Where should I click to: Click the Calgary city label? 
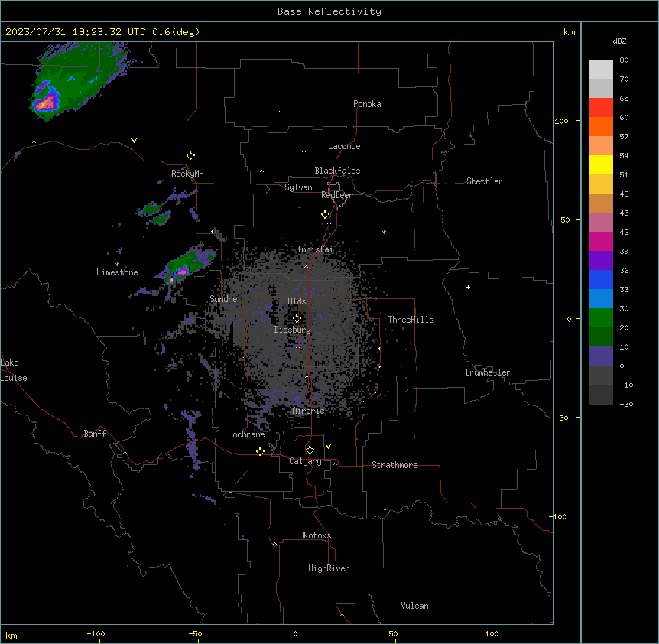306,461
